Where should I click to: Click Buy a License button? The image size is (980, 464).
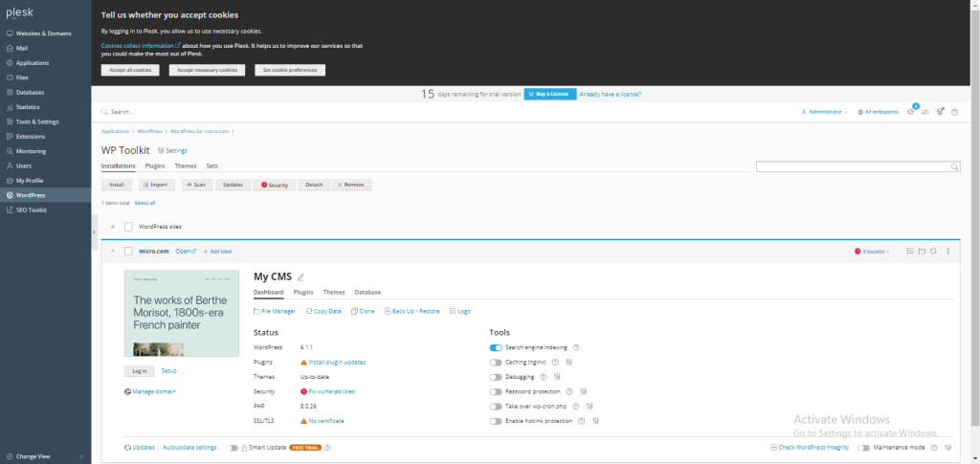pos(550,94)
